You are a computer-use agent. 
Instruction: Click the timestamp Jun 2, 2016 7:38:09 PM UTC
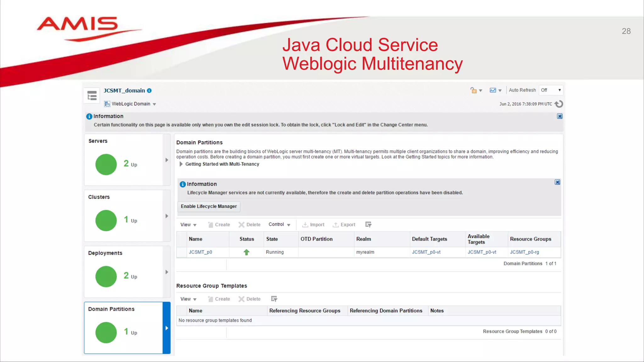click(x=525, y=104)
